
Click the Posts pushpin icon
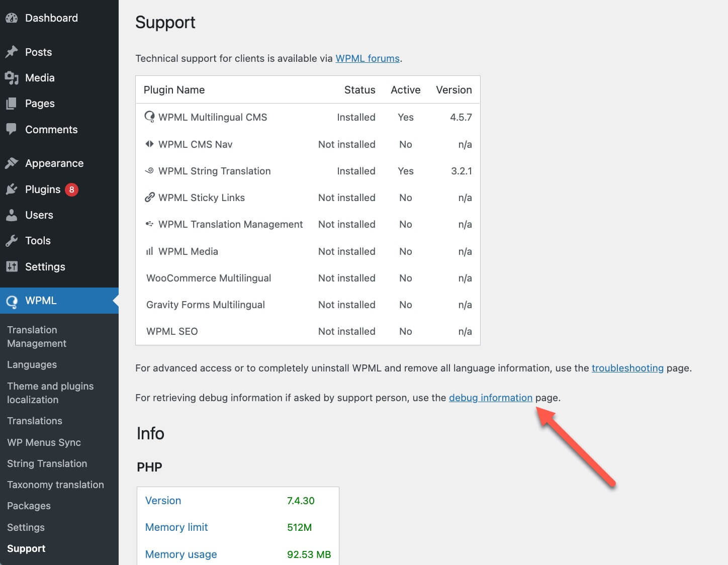point(12,52)
